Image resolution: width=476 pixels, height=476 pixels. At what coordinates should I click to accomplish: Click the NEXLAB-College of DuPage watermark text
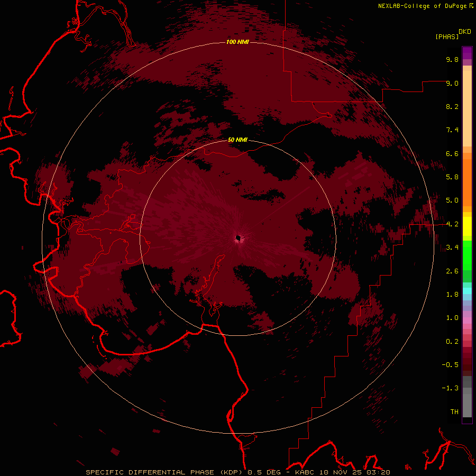click(x=422, y=6)
